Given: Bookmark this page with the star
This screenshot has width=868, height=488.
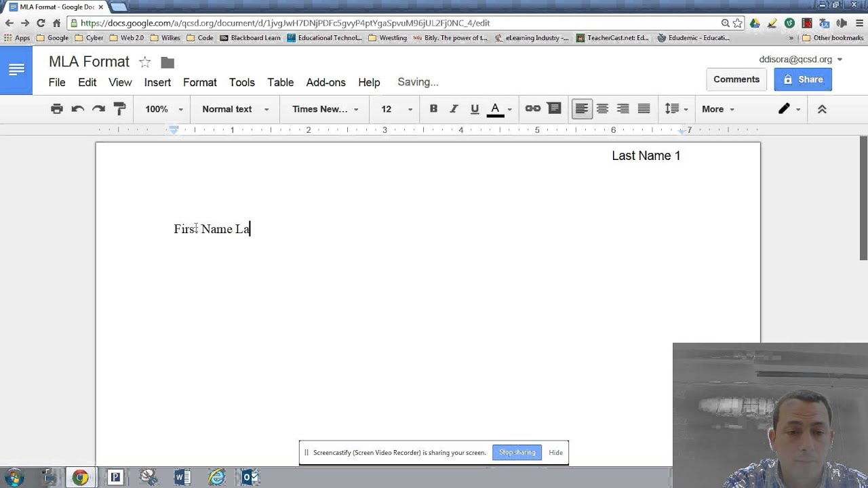Looking at the screenshot, I should click(738, 23).
